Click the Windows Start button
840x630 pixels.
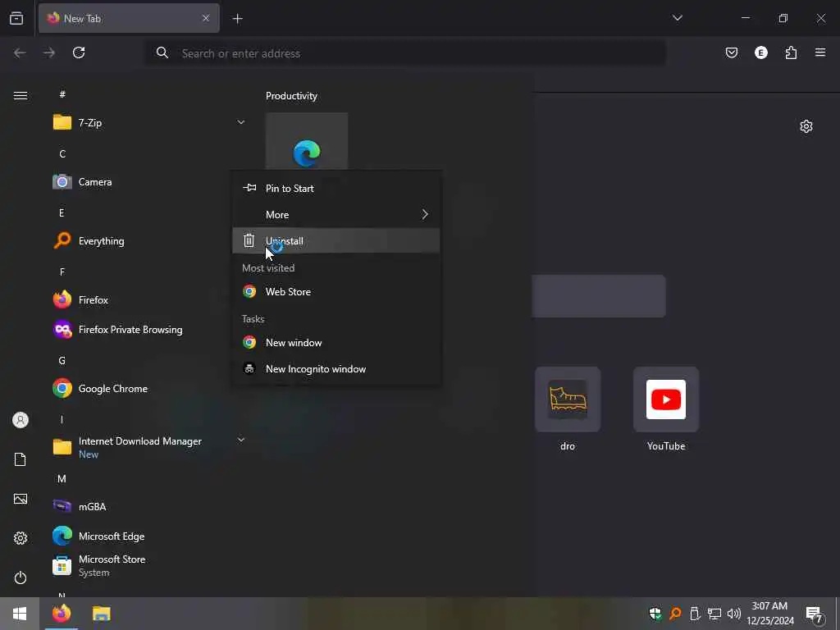point(20,614)
